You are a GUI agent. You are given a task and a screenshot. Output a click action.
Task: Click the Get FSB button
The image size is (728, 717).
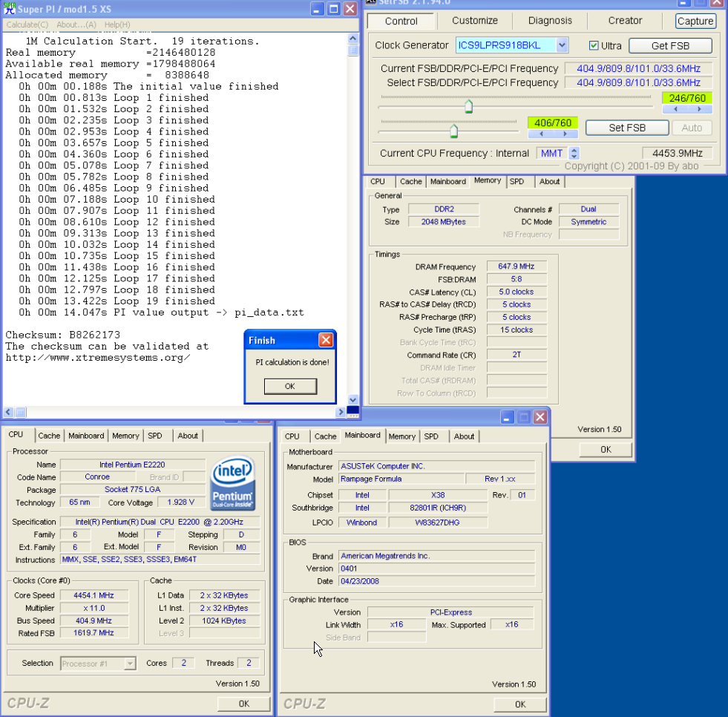tap(670, 45)
